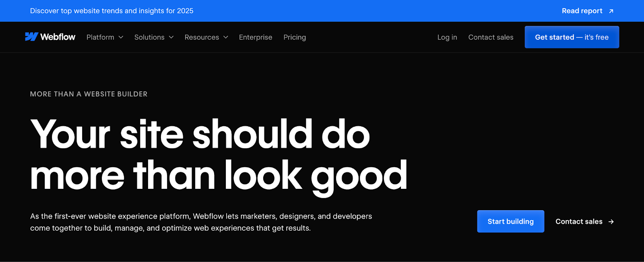The image size is (644, 262).
Task: Open the Pricing page
Action: 295,37
